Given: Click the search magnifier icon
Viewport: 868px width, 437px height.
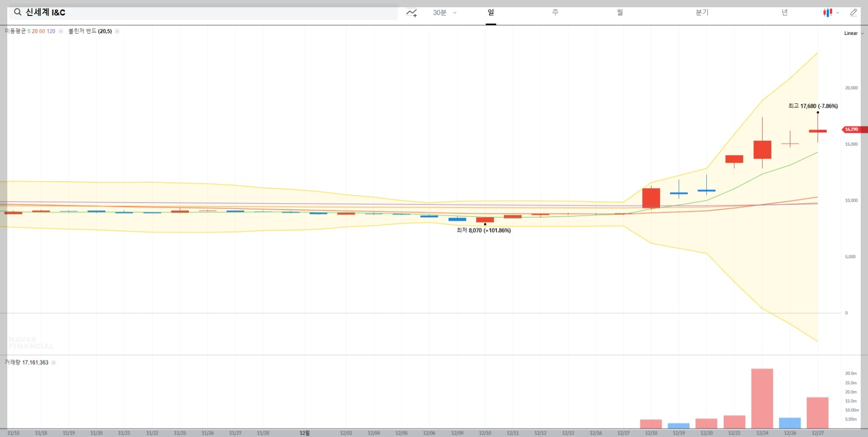Looking at the screenshot, I should coord(17,12).
